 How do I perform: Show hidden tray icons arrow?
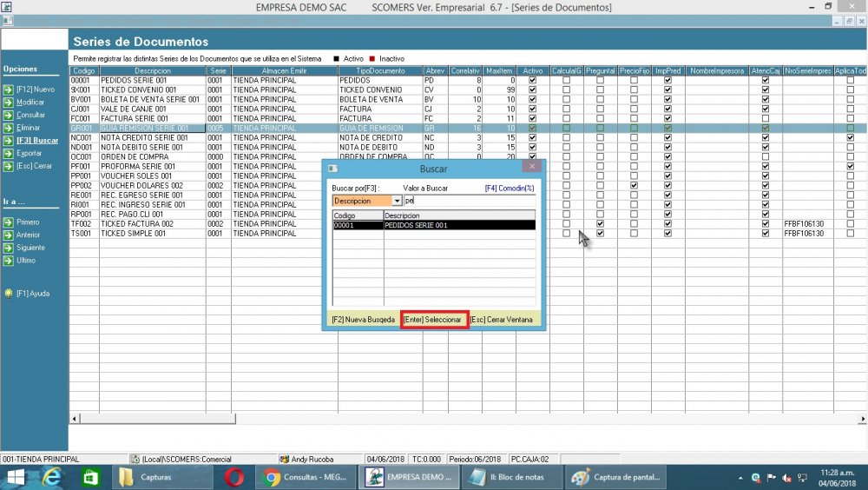coord(740,478)
